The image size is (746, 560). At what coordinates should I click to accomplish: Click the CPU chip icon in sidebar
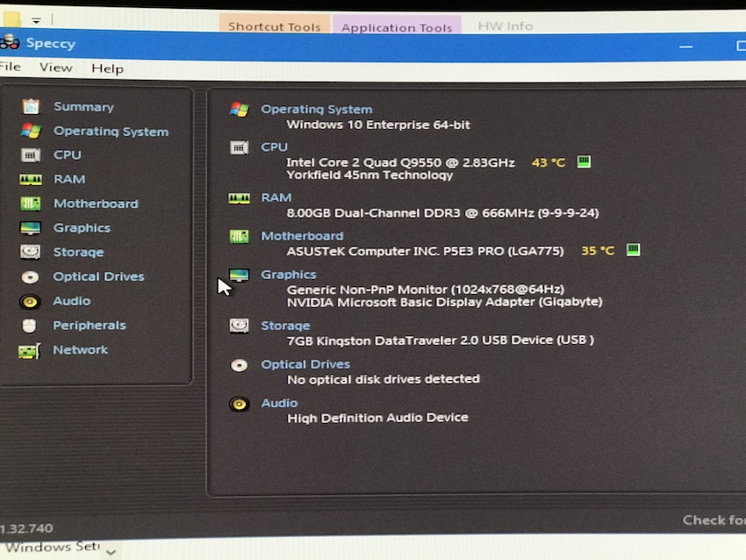click(x=31, y=155)
